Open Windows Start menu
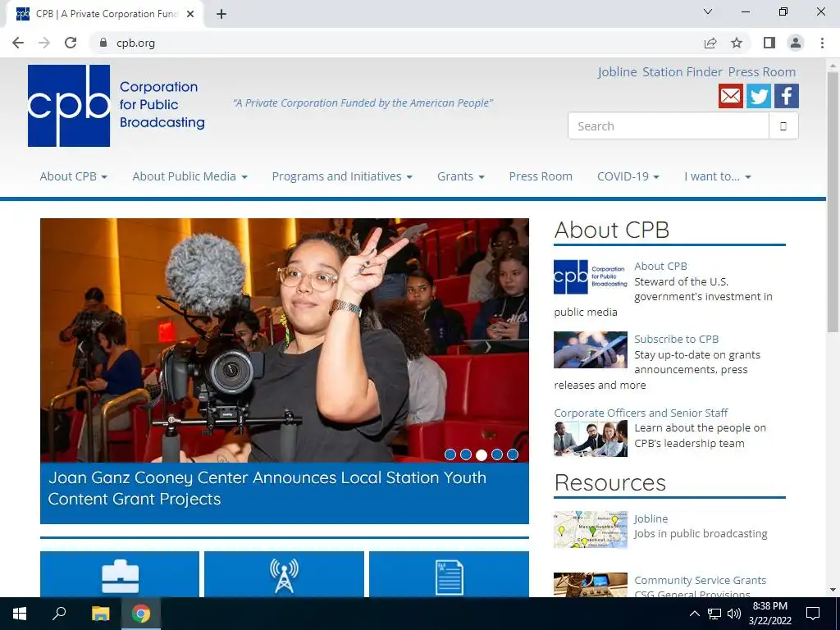 (x=20, y=614)
